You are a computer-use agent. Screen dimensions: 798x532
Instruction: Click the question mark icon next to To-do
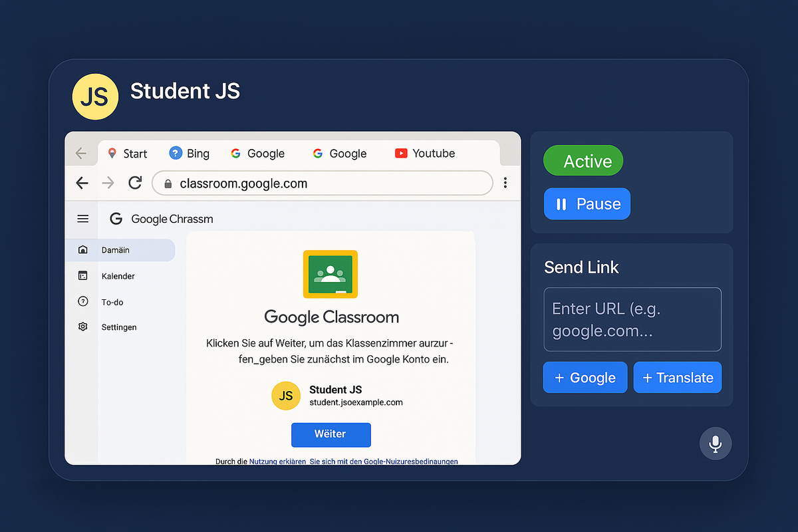coord(83,301)
